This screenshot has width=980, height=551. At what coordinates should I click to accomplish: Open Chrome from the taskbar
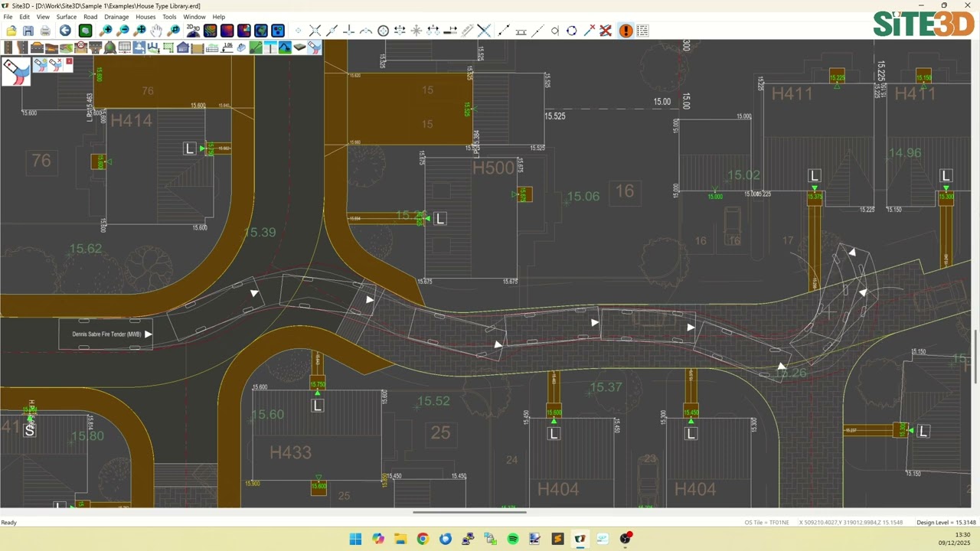[x=423, y=539]
